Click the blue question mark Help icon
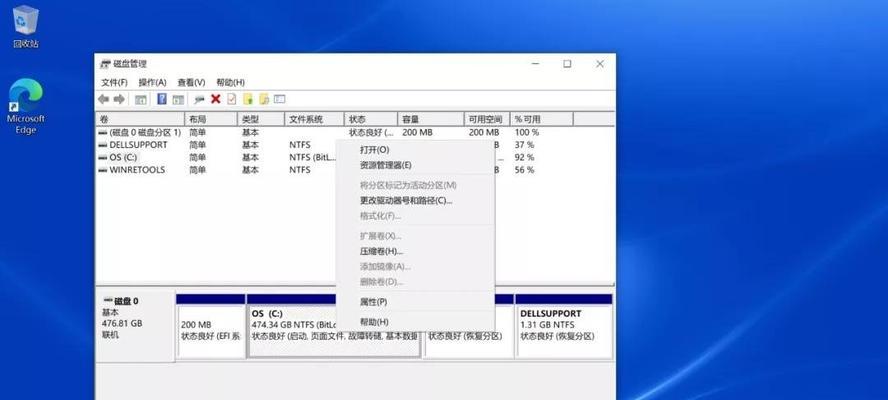The width and height of the screenshot is (888, 400). 162,99
